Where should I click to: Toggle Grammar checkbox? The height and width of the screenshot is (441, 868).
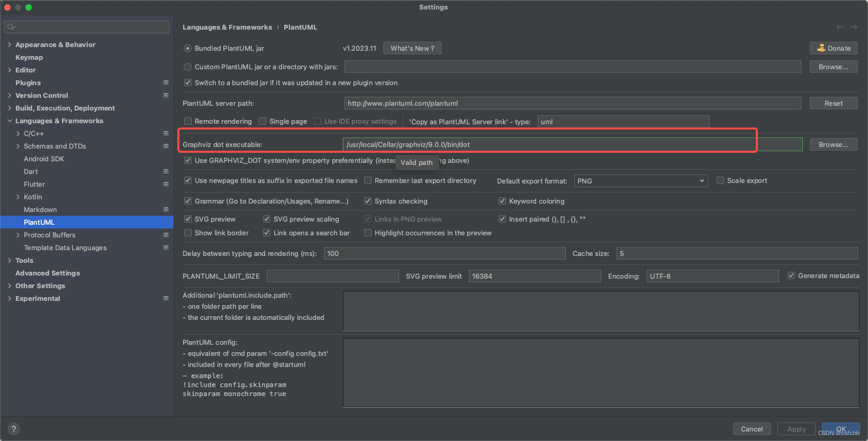point(187,201)
